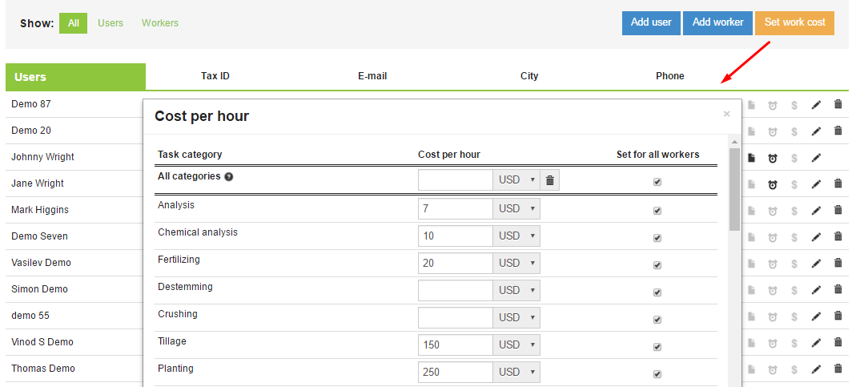The width and height of the screenshot is (868, 387).
Task: Click the Add worker button
Action: 717,22
